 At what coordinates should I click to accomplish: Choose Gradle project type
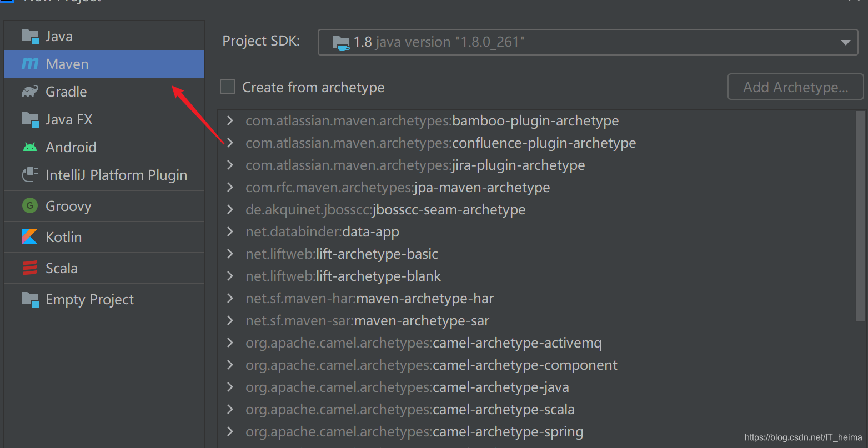104,92
